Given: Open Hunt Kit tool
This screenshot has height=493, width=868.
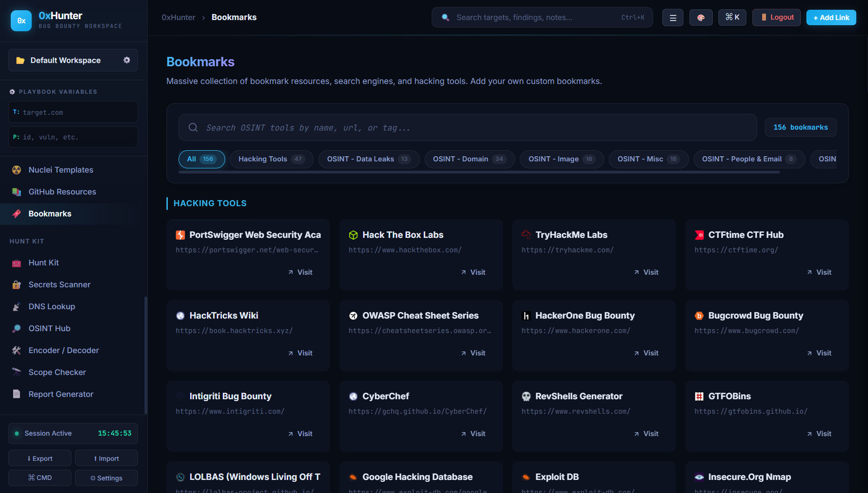Looking at the screenshot, I should pos(43,263).
